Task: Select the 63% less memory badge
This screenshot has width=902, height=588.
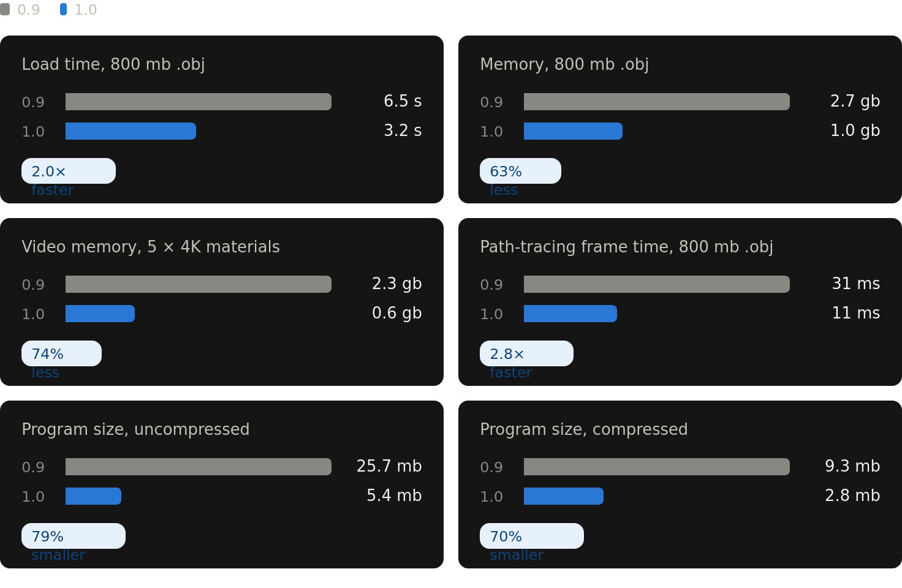Action: pyautogui.click(x=520, y=171)
